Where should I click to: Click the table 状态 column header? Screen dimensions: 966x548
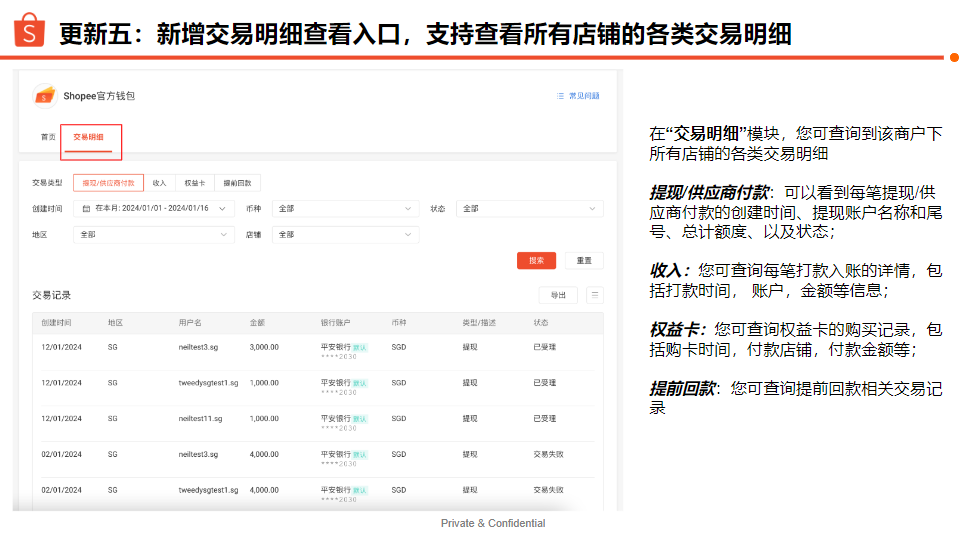coord(541,323)
